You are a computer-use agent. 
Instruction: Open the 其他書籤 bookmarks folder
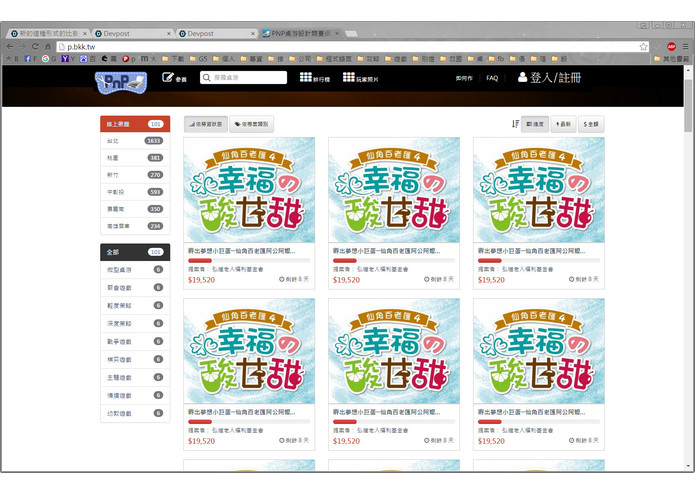(x=672, y=58)
